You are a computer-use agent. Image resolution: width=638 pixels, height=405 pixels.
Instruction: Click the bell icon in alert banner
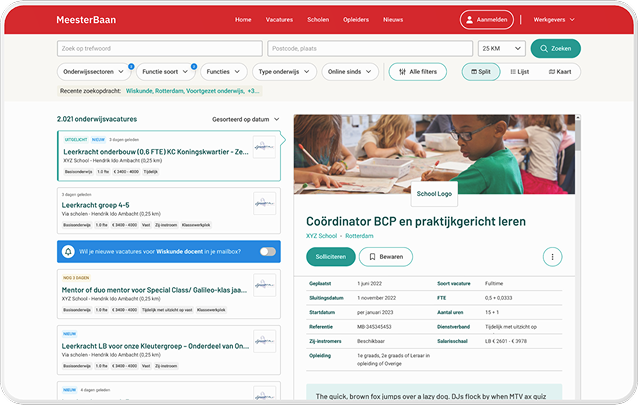pos(68,252)
